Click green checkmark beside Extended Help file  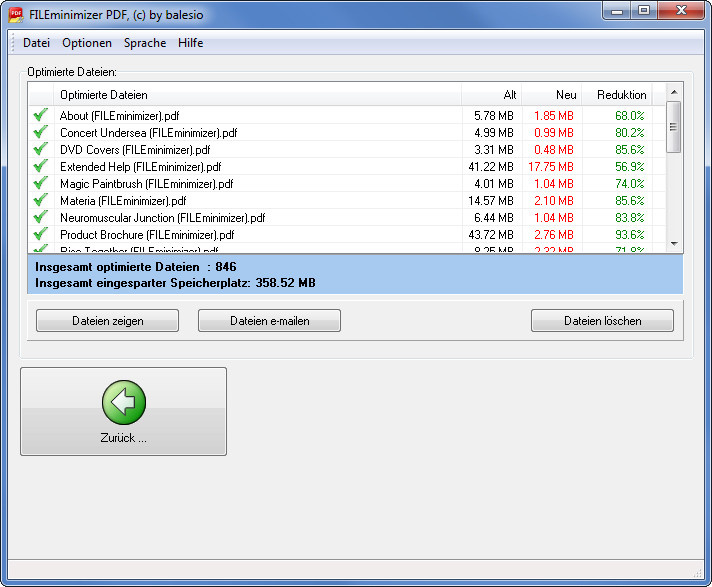pyautogui.click(x=41, y=166)
